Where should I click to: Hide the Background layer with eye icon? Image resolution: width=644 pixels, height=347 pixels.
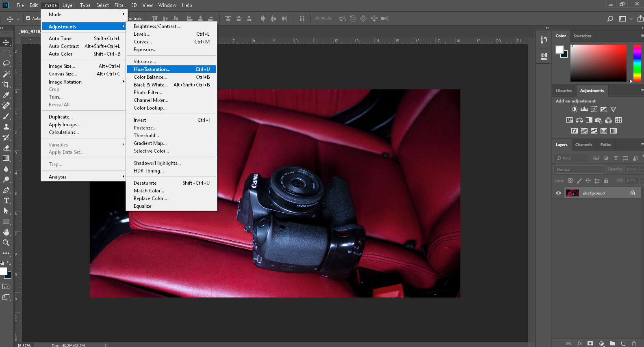[x=558, y=193]
